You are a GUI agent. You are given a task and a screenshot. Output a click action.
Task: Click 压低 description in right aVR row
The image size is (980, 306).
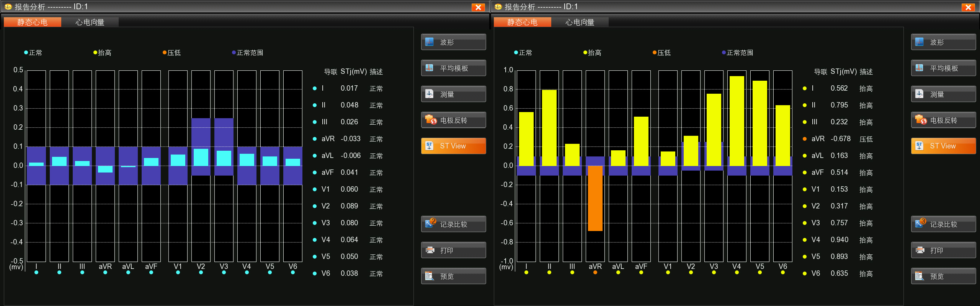point(866,139)
